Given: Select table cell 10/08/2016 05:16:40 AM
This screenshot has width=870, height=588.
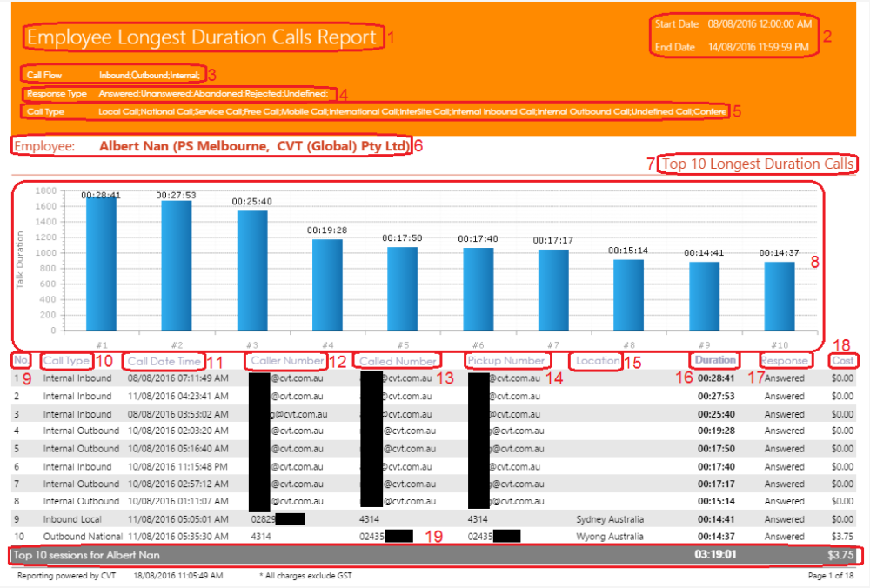Looking at the screenshot, I should pyautogui.click(x=178, y=449).
